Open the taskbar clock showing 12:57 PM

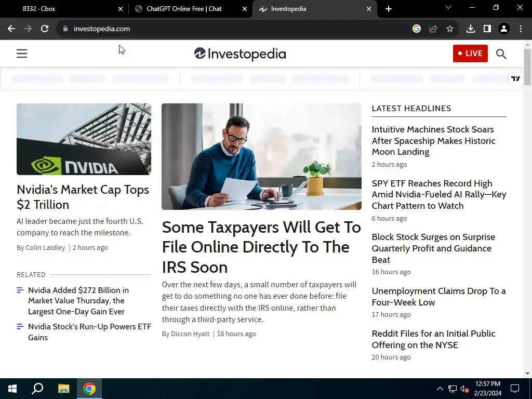[487, 389]
